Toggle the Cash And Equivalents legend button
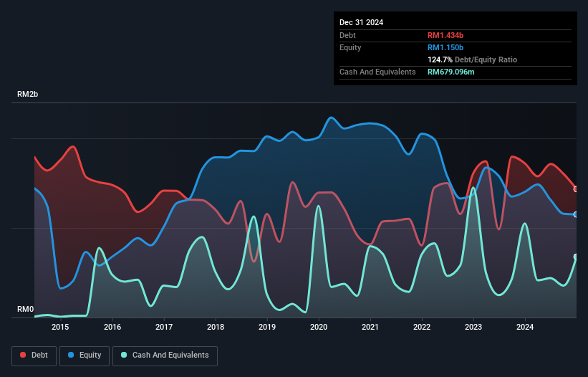Viewport: 588px width, 377px height. coord(165,355)
